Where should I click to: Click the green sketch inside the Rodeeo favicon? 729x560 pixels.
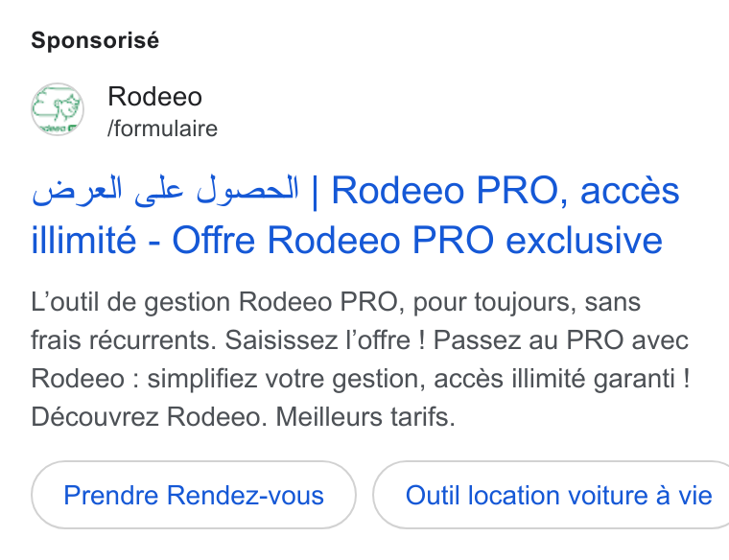point(55,106)
